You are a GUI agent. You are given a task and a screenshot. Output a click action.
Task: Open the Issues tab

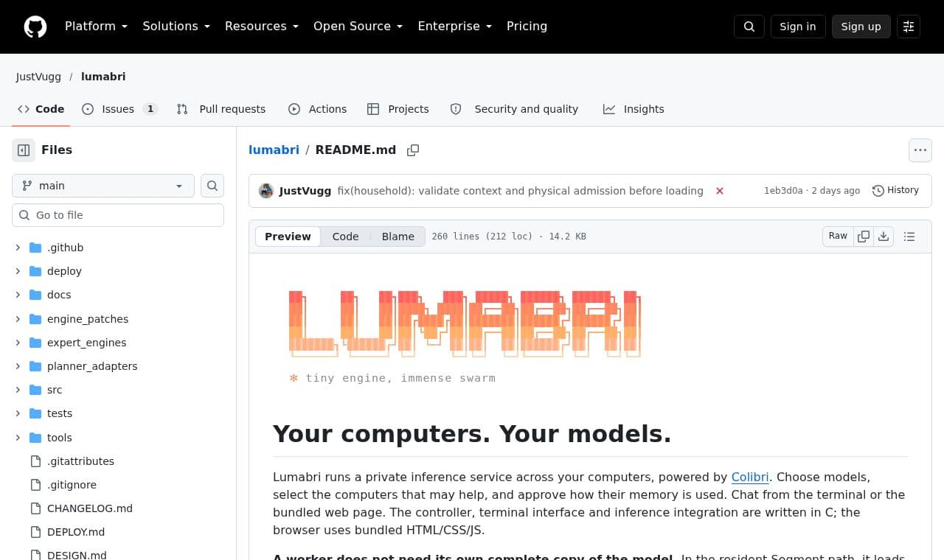(x=119, y=109)
